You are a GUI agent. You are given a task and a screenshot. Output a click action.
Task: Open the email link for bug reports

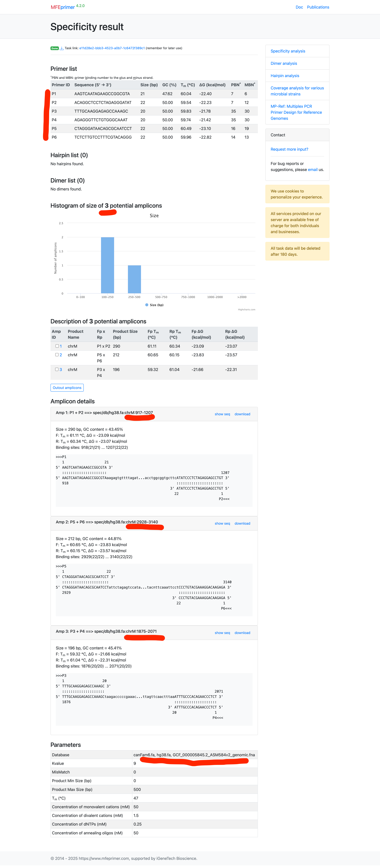pos(312,169)
